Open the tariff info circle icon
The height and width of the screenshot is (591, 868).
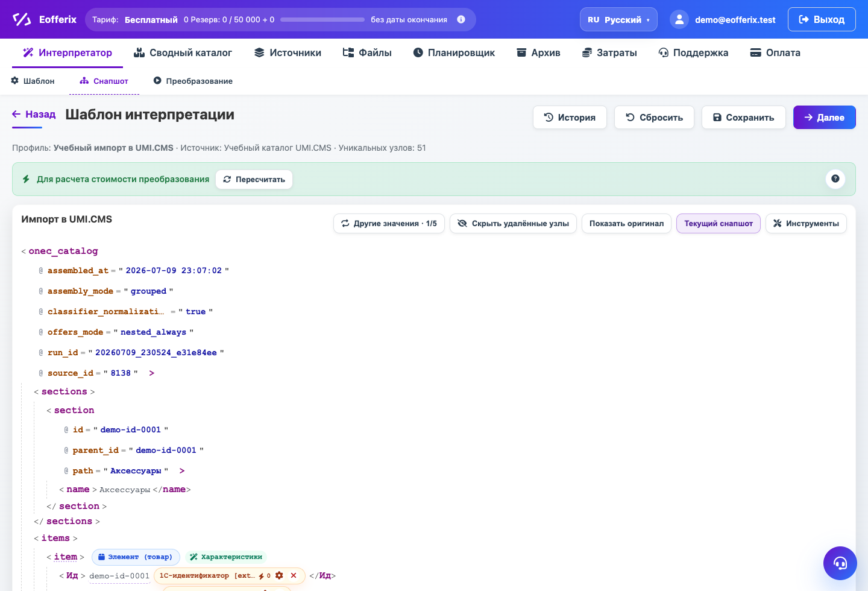coord(461,19)
